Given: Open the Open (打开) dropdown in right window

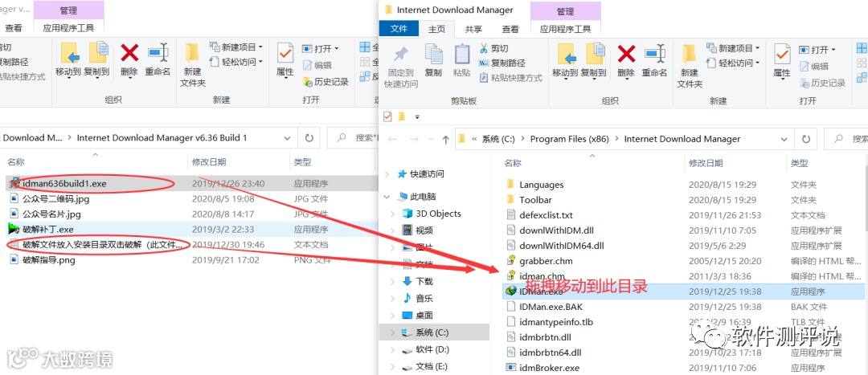Looking at the screenshot, I should [817, 50].
